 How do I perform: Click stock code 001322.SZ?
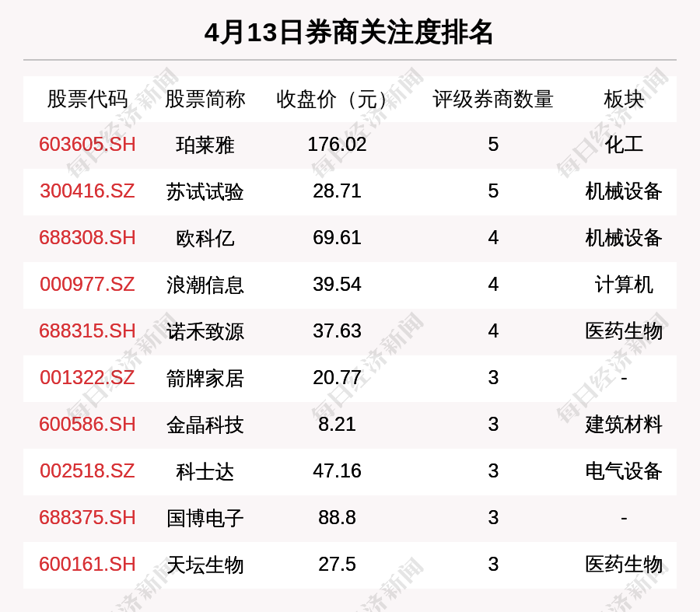87,378
